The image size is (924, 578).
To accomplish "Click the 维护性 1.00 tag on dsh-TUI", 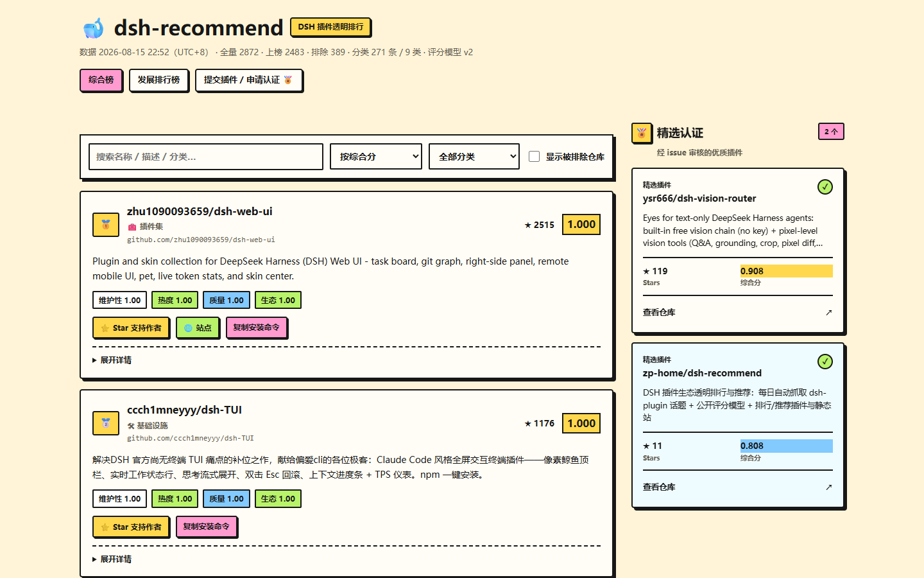I will tap(120, 499).
